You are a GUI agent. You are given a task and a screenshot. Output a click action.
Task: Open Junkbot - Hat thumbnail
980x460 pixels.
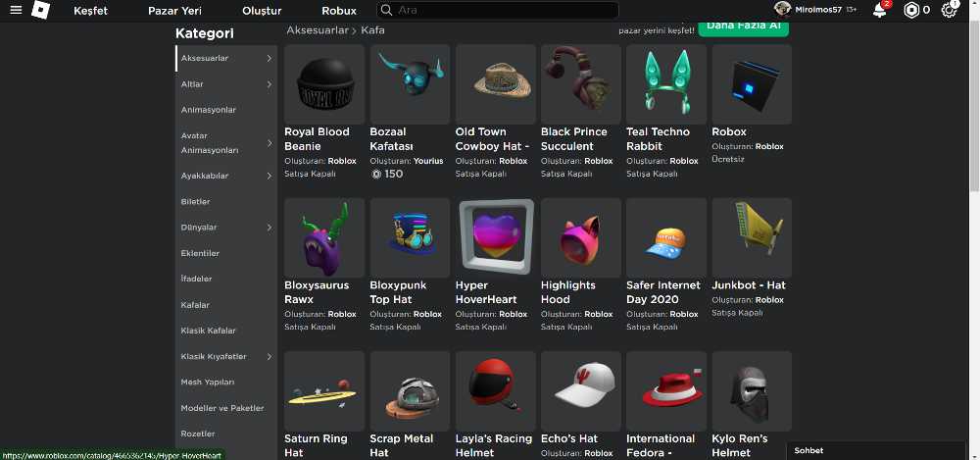click(752, 237)
